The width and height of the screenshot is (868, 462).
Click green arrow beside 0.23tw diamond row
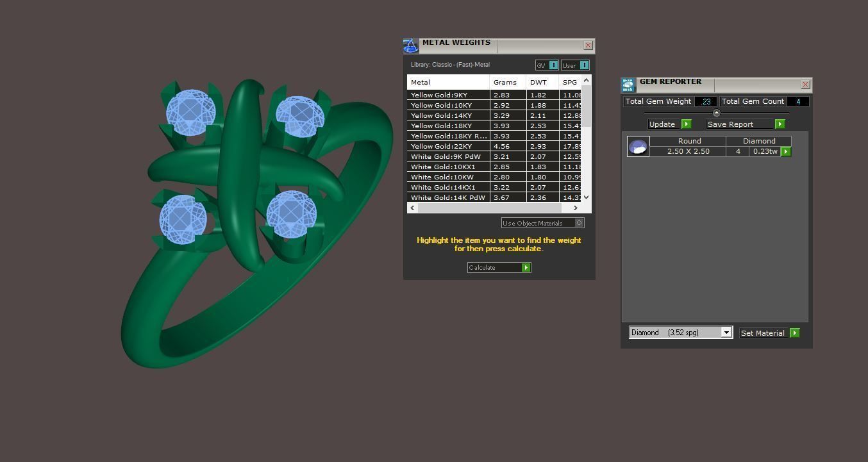tap(786, 152)
